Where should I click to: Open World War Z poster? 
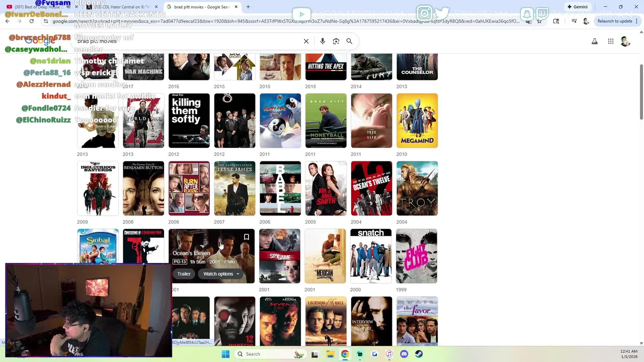pyautogui.click(x=143, y=121)
